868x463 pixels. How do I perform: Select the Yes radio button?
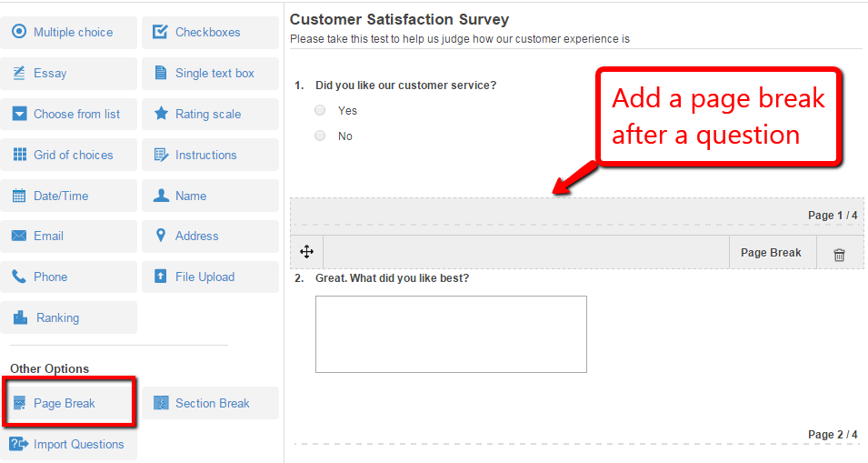[x=320, y=110]
